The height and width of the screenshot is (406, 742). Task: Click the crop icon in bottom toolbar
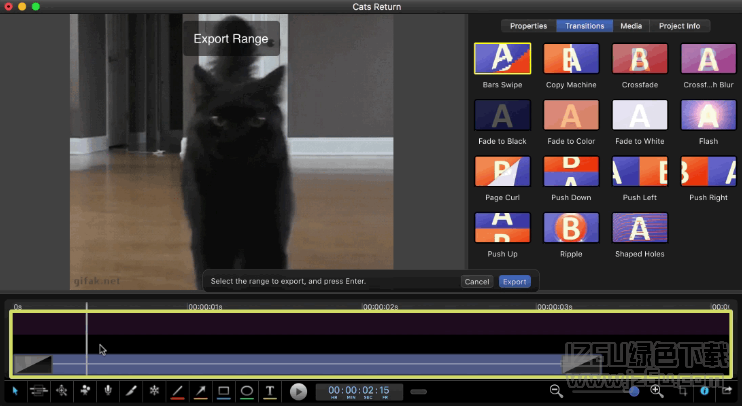pyautogui.click(x=683, y=391)
